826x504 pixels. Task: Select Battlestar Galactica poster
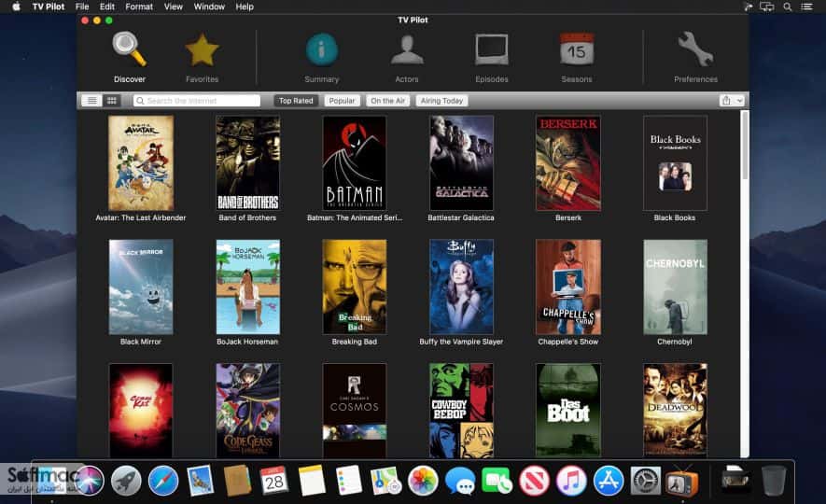pyautogui.click(x=461, y=162)
